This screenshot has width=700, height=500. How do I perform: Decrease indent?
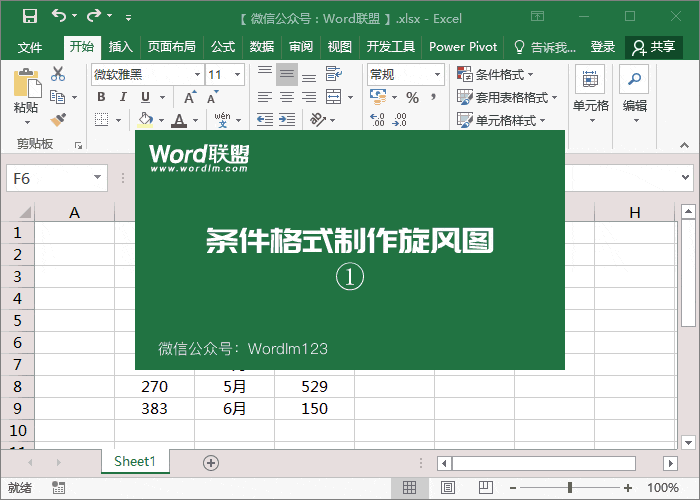click(265, 120)
